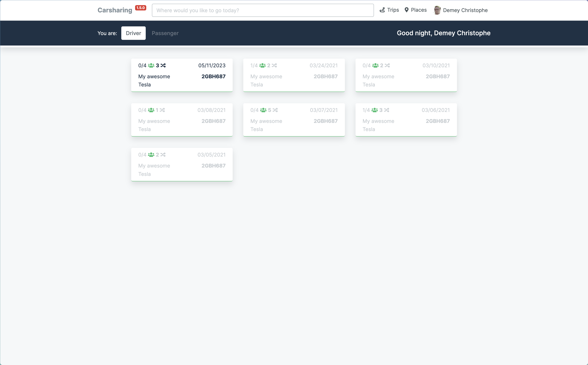The image size is (588, 365).
Task: Open the Trips page
Action: click(x=389, y=10)
